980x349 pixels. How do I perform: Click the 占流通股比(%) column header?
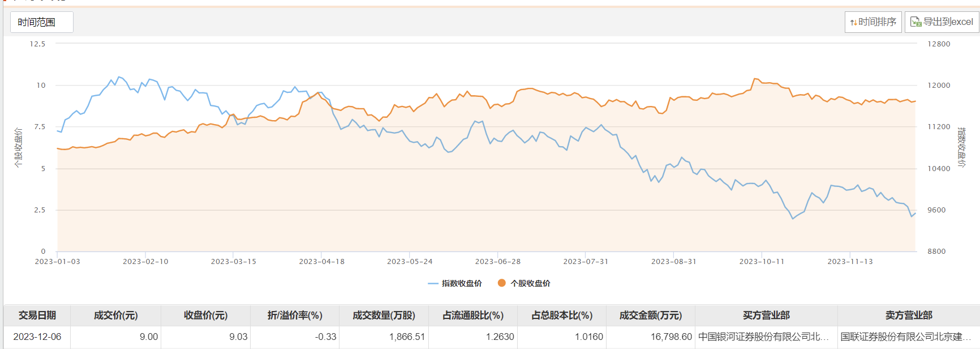(x=473, y=316)
